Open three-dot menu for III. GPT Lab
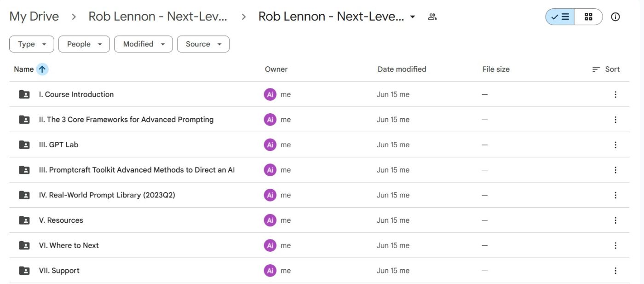The width and height of the screenshot is (644, 284). click(615, 145)
